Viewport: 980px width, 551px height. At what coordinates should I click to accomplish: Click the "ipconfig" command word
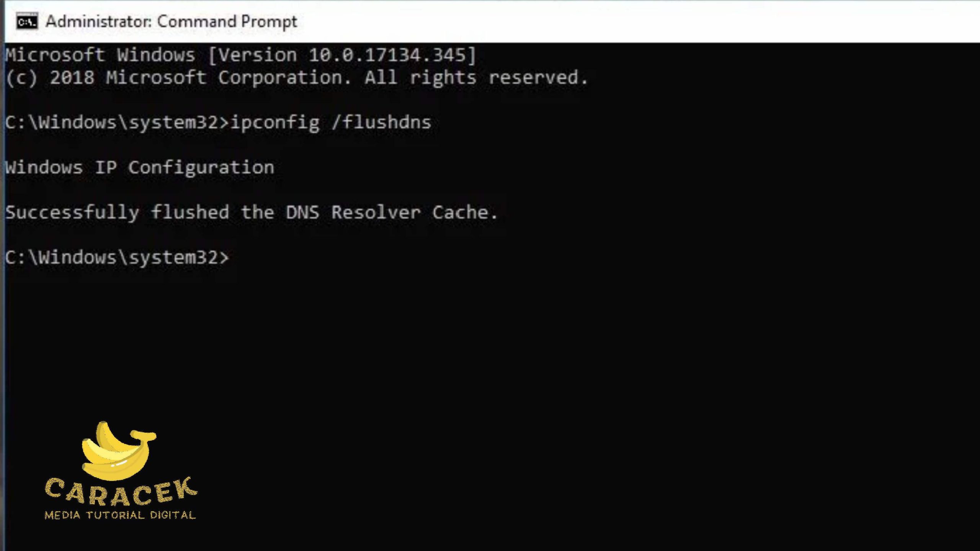click(275, 122)
